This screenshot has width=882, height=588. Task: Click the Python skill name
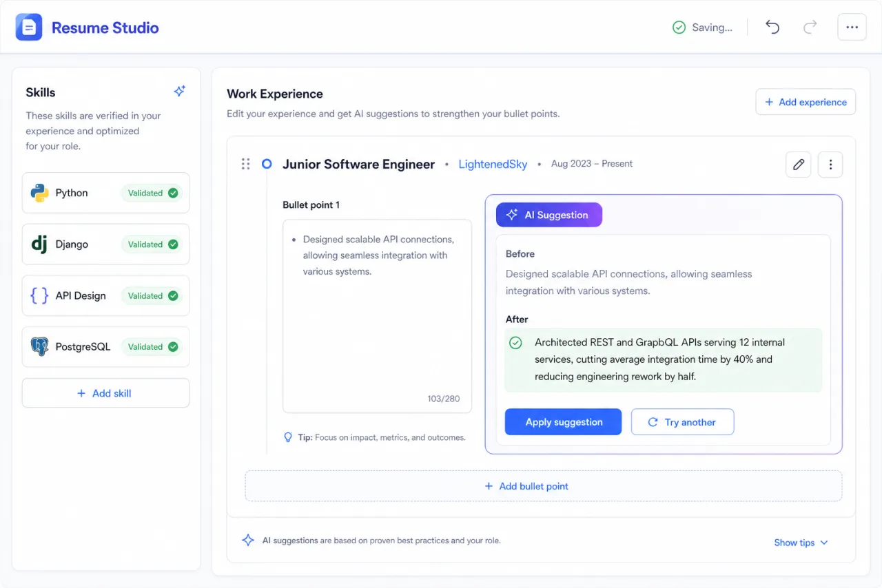(x=72, y=193)
